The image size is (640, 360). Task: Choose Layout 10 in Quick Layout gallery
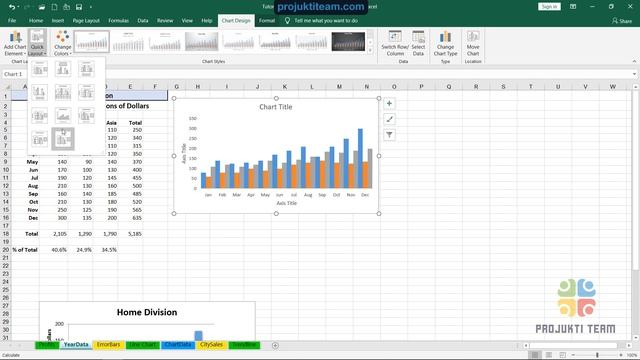coord(40,139)
